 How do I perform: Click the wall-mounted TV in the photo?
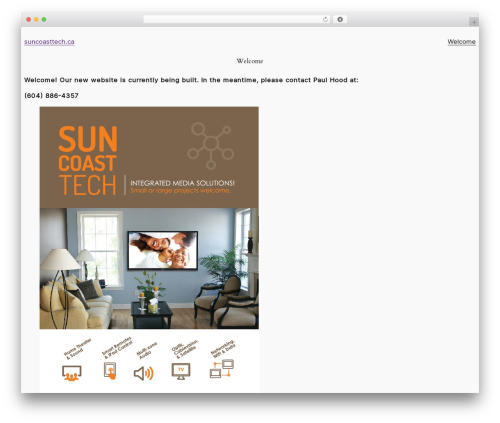click(x=163, y=250)
